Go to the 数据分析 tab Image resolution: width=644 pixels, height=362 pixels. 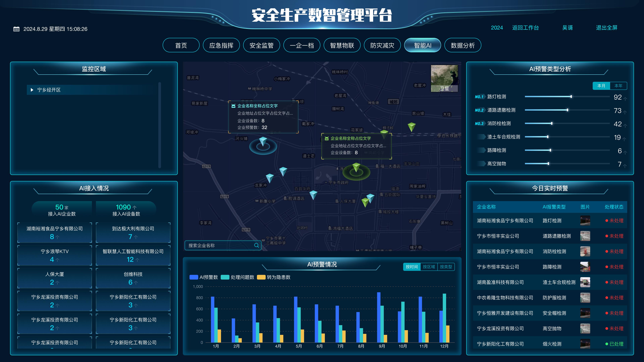point(463,45)
